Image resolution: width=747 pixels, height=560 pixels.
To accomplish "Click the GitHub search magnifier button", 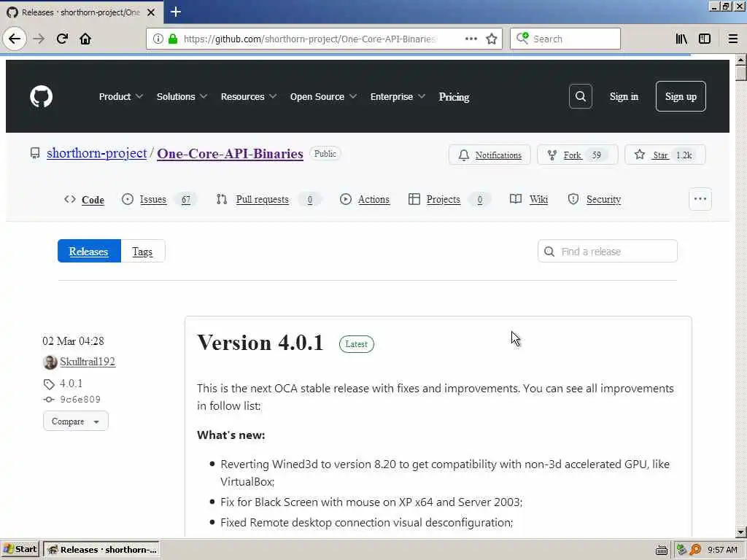I will point(580,96).
